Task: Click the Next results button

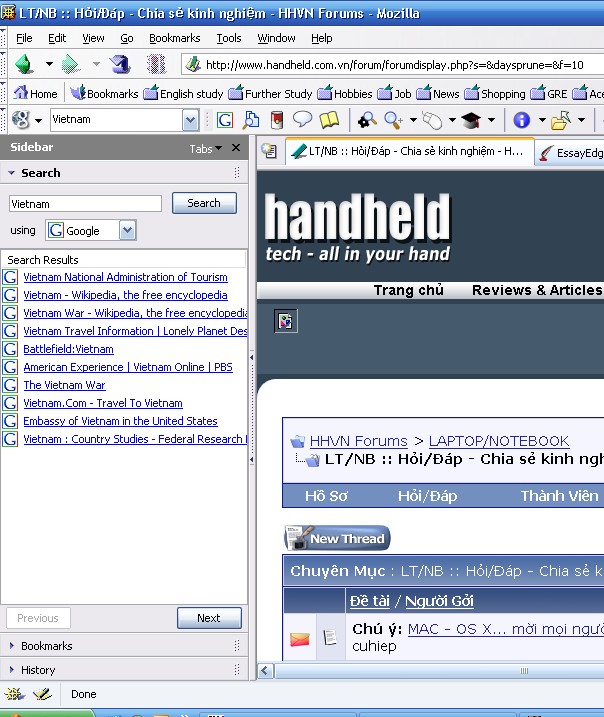Action: (x=209, y=618)
